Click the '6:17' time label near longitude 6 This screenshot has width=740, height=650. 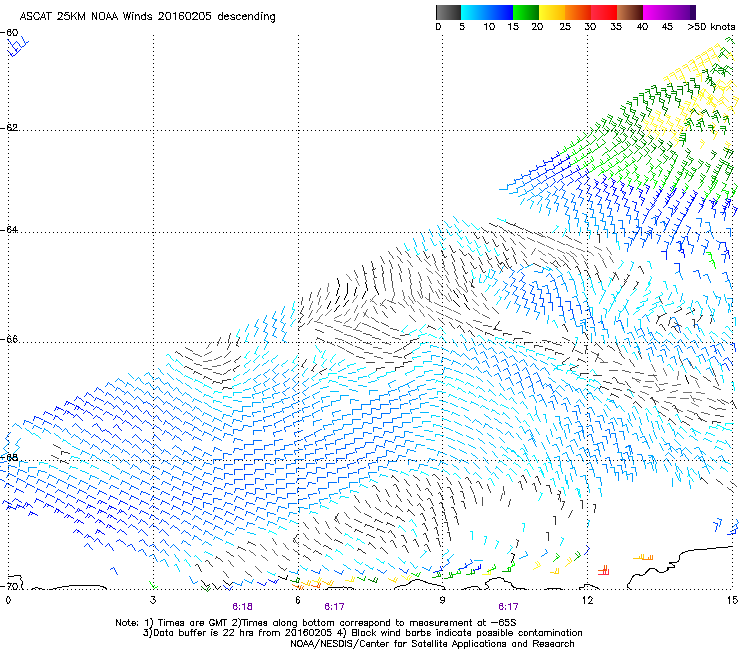click(334, 607)
